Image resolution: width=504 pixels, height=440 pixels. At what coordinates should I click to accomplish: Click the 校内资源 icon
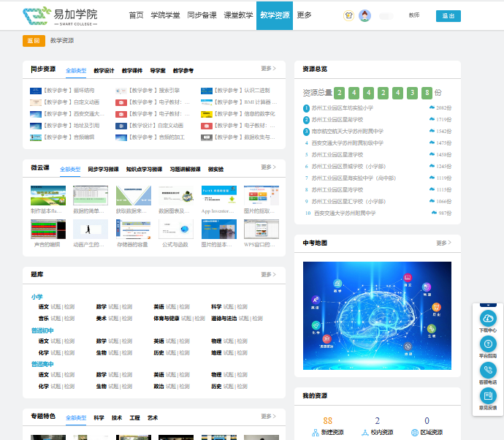pyautogui.click(x=364, y=433)
